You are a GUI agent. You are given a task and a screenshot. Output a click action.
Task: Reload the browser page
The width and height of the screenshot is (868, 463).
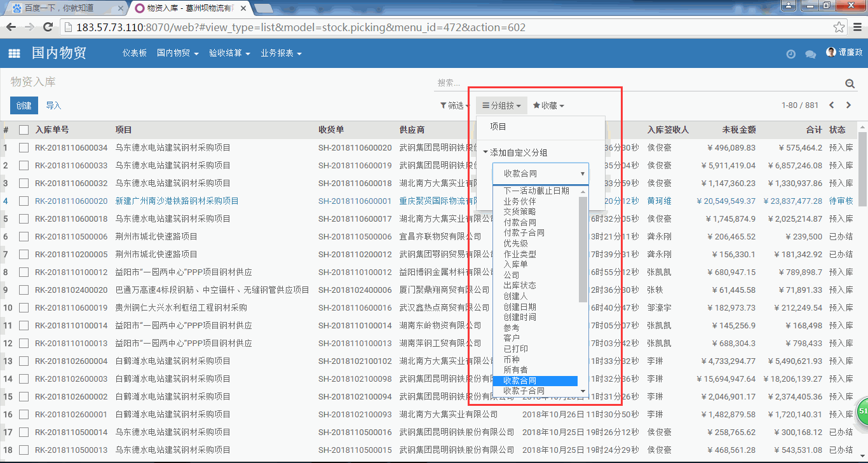click(x=48, y=27)
